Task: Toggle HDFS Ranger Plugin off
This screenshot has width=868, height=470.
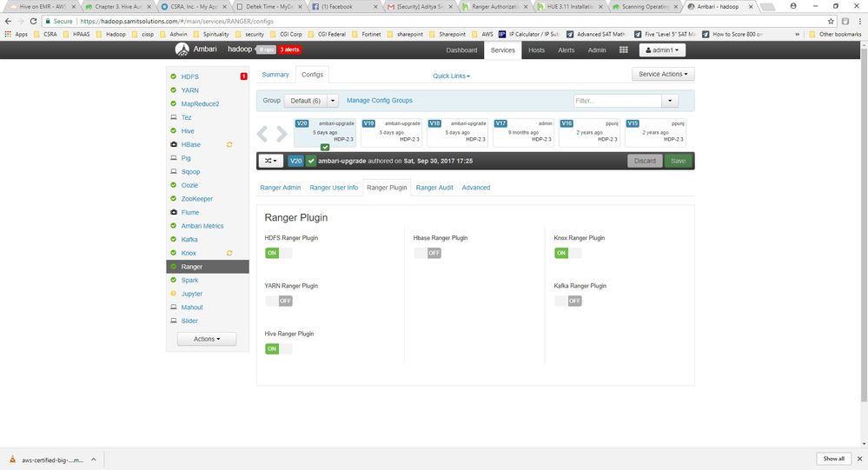Action: coord(278,253)
